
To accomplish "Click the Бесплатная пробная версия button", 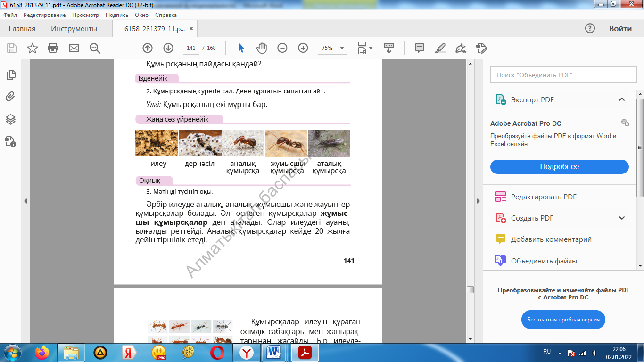I will 563,320.
